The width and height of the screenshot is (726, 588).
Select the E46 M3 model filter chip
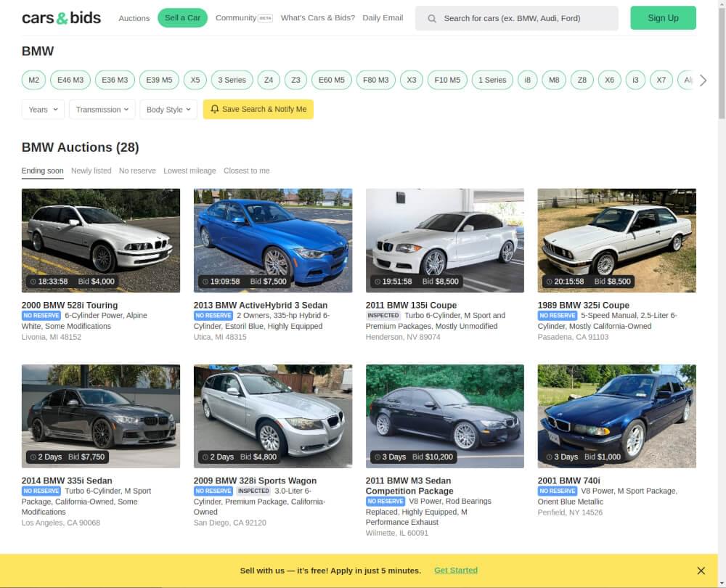coord(70,80)
